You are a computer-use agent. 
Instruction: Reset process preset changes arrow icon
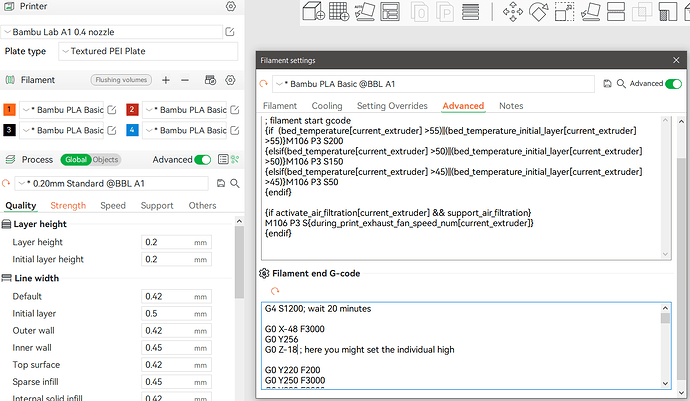point(6,184)
